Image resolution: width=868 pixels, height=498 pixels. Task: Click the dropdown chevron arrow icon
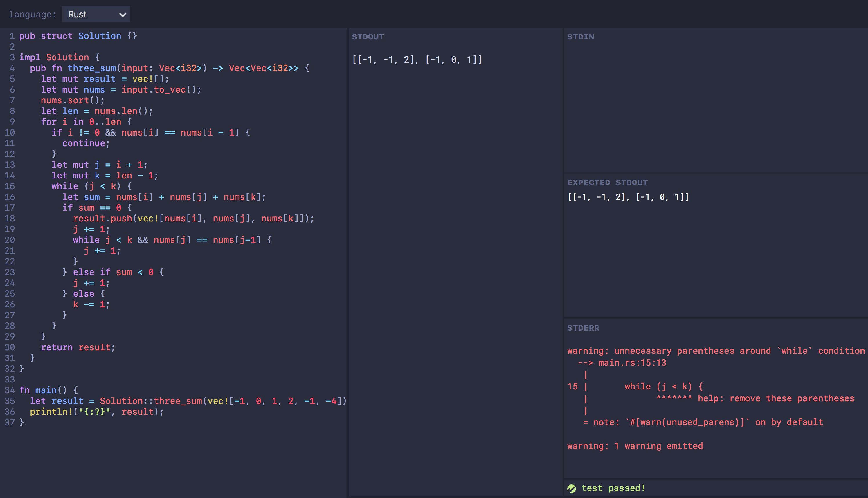[x=123, y=15]
